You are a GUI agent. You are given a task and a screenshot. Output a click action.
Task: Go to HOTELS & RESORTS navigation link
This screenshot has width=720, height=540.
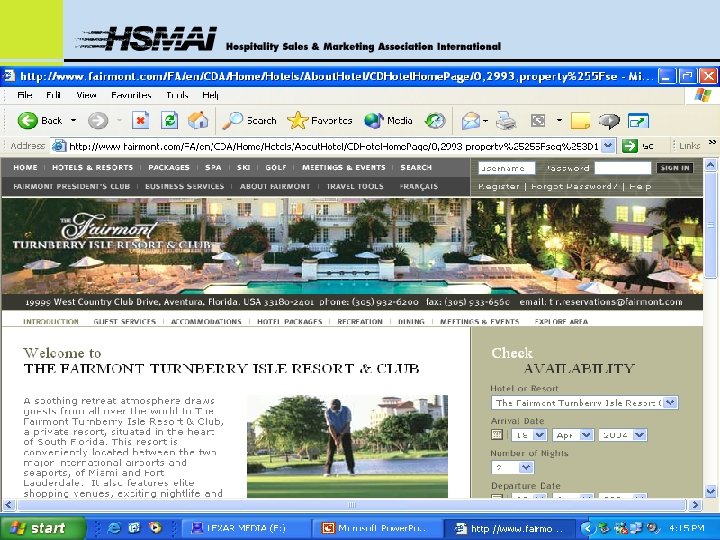click(x=92, y=168)
